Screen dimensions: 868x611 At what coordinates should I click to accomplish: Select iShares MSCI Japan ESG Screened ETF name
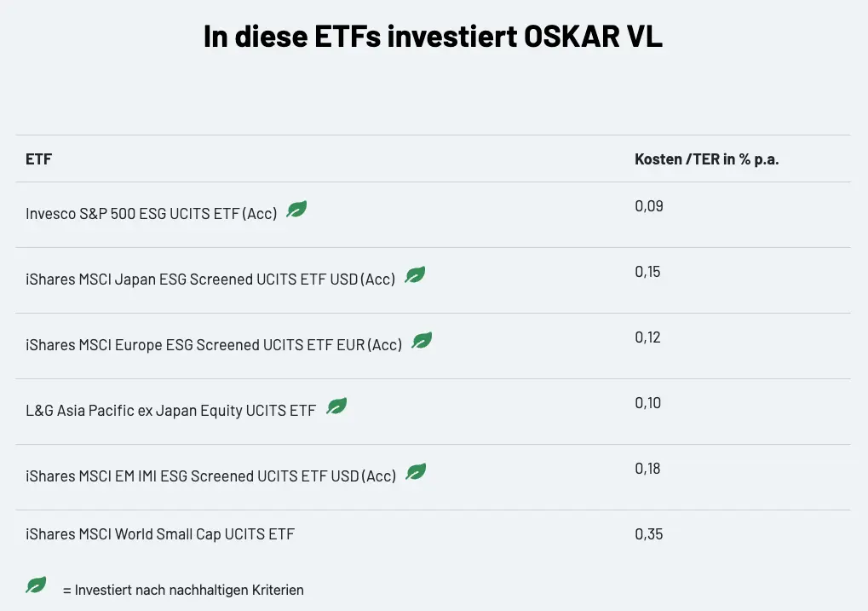tap(210, 280)
